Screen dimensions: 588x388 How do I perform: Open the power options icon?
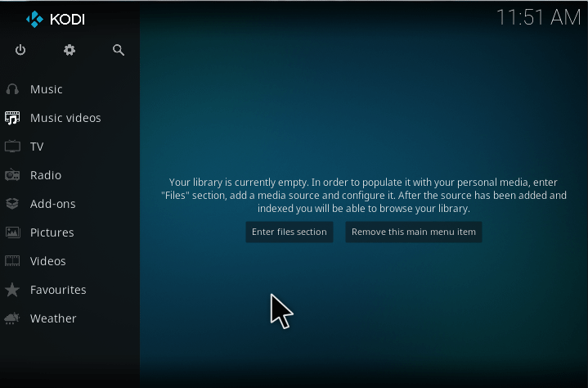pyautogui.click(x=20, y=50)
